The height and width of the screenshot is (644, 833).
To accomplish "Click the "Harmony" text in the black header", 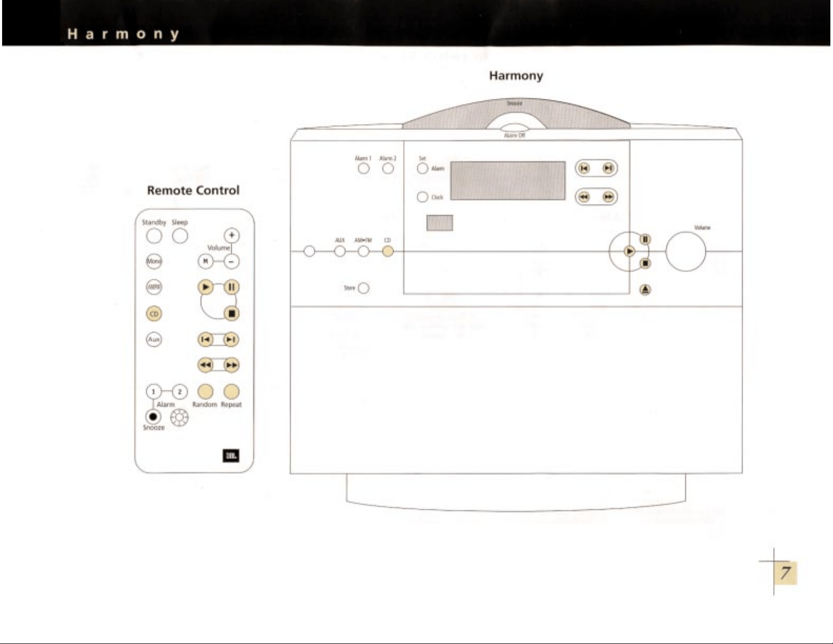I will pyautogui.click(x=124, y=34).
